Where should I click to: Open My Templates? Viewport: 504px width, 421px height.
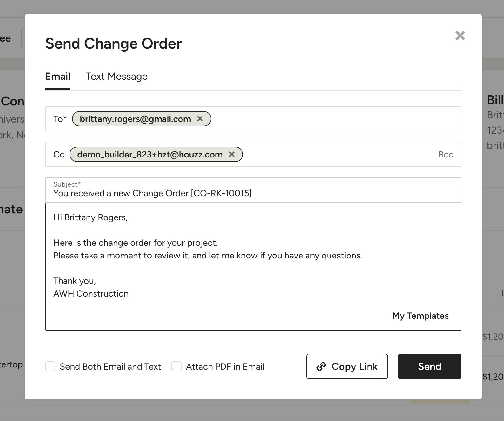[420, 316]
